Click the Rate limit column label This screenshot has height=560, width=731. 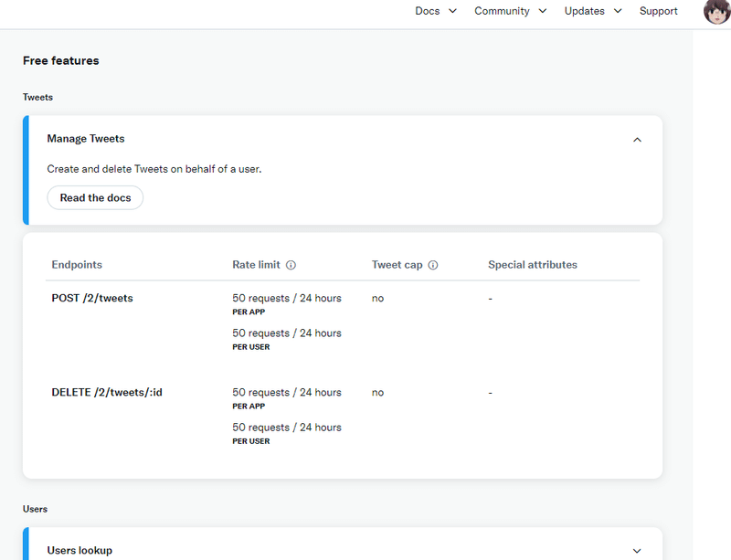[x=257, y=264]
